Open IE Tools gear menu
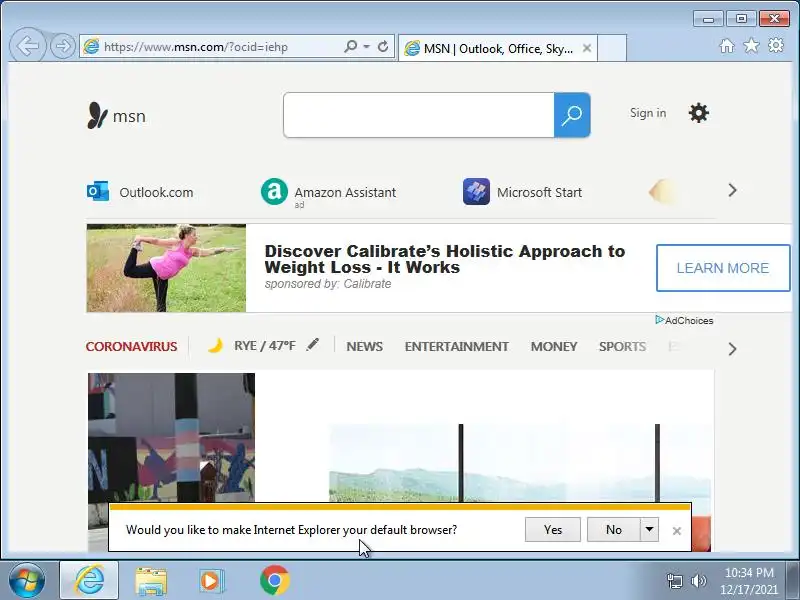800x600 pixels. (x=776, y=45)
